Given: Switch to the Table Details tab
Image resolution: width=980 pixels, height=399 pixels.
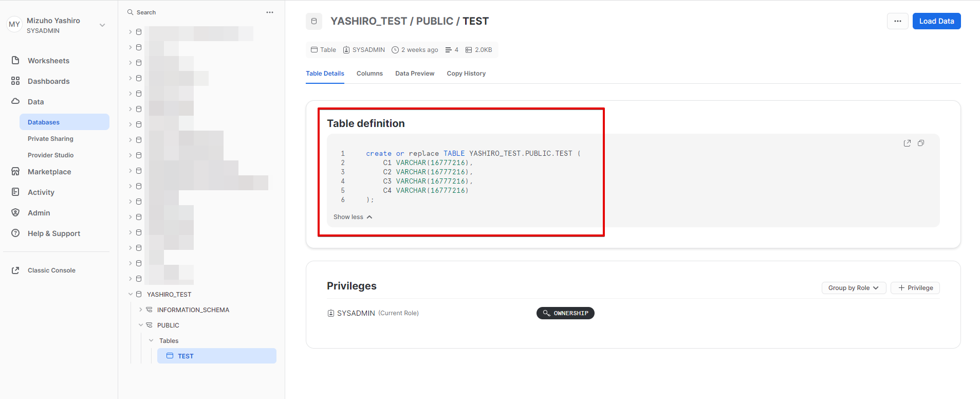Looking at the screenshot, I should tap(325, 74).
